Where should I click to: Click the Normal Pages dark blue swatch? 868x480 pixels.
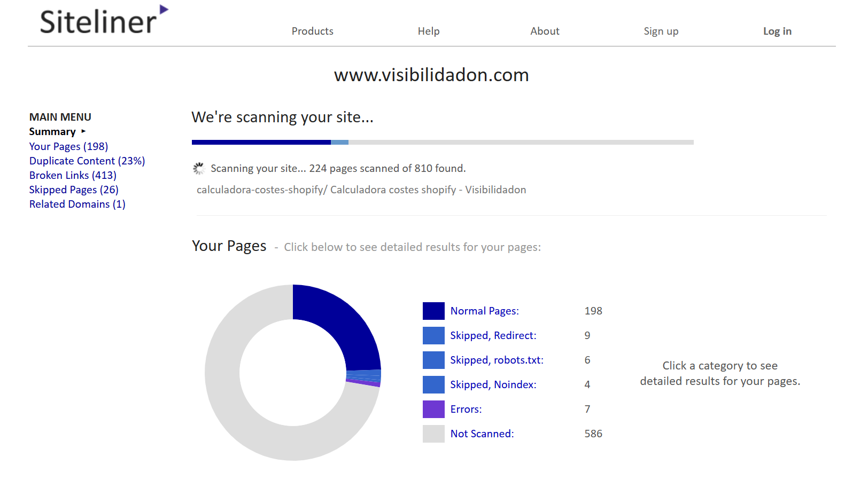click(x=433, y=311)
